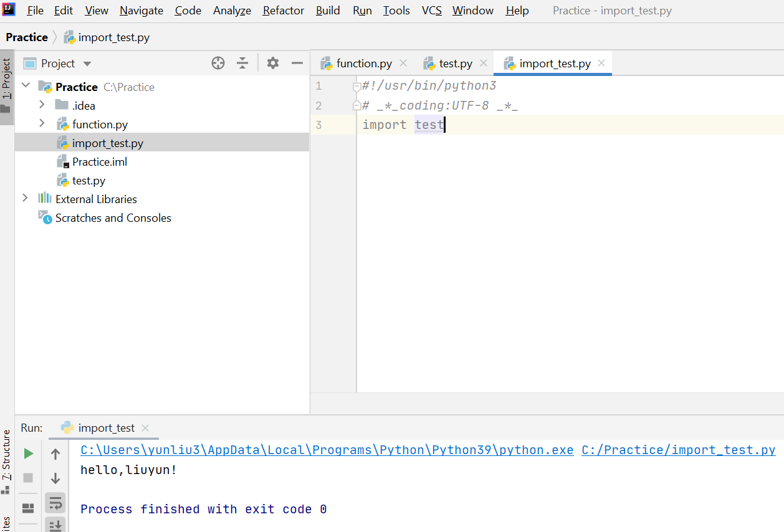Screen dimensions: 784x532
Task: Click the Stop process button
Action: click(x=28, y=478)
